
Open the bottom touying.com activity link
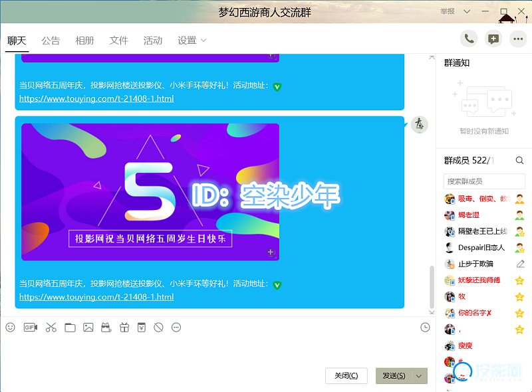point(96,297)
